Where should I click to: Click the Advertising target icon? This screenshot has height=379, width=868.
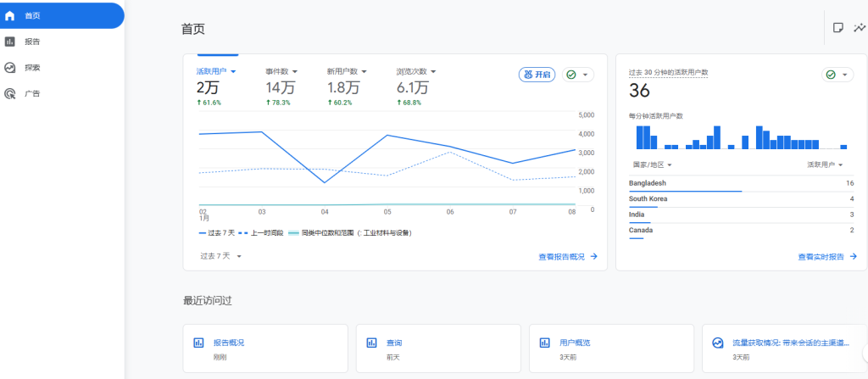(10, 94)
